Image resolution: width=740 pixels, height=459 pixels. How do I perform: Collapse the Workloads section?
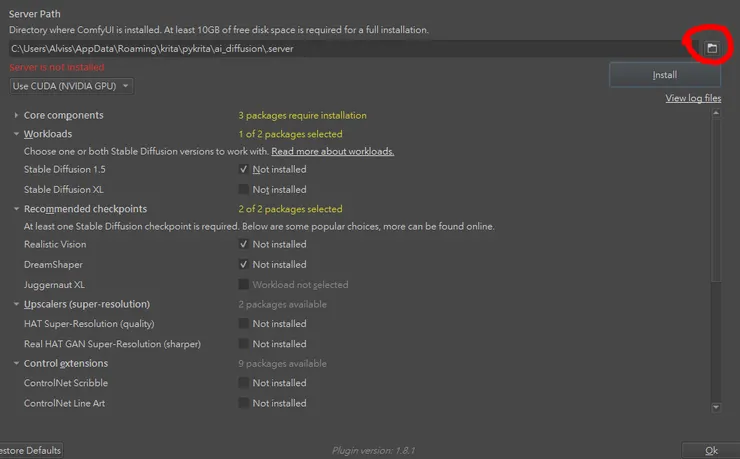(x=17, y=134)
